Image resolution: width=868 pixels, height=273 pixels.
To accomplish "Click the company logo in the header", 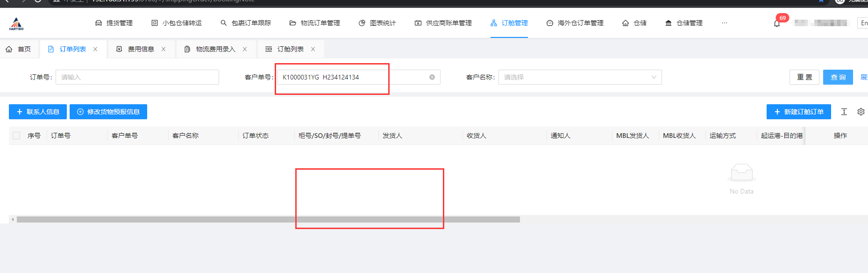I will pos(16,23).
